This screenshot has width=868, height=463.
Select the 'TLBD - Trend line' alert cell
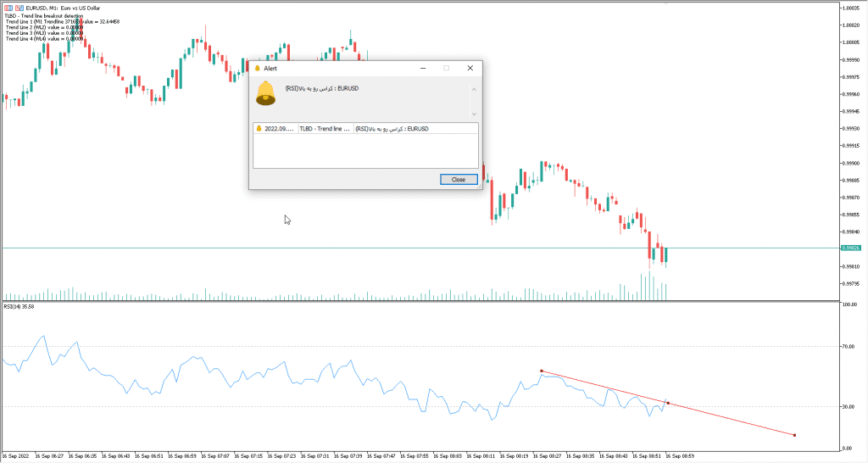pos(325,129)
